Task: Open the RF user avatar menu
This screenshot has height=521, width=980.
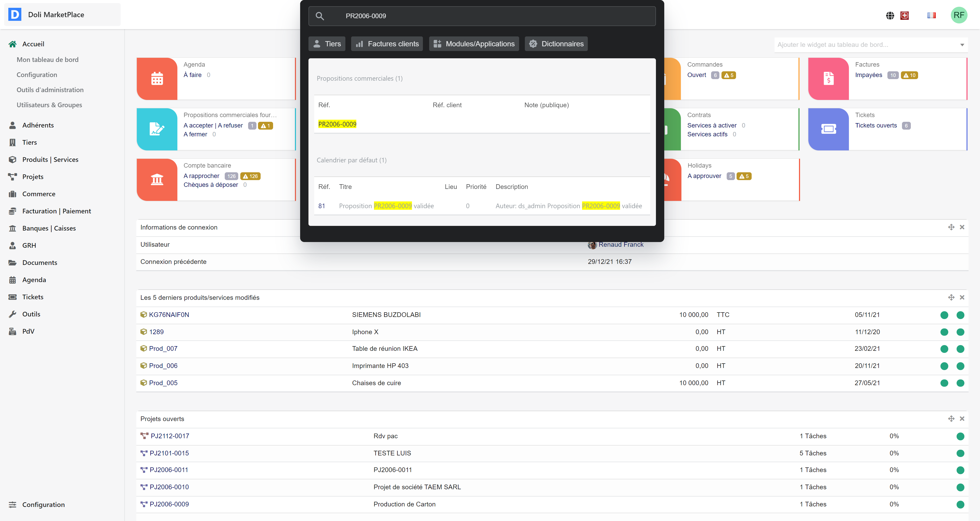Action: 959,15
